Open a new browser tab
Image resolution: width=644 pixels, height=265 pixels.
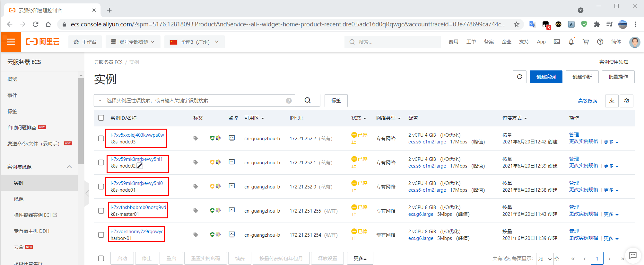click(109, 10)
